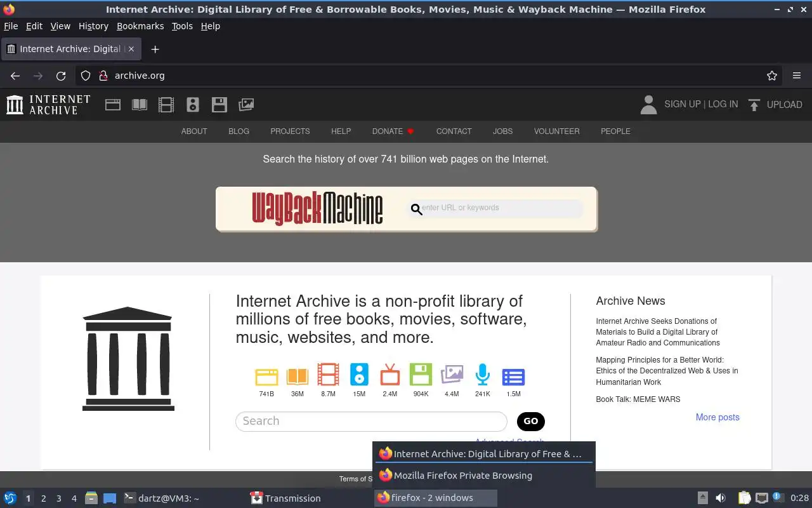
Task: Click the yellow web pages icon labeled 741B
Action: 266,376
